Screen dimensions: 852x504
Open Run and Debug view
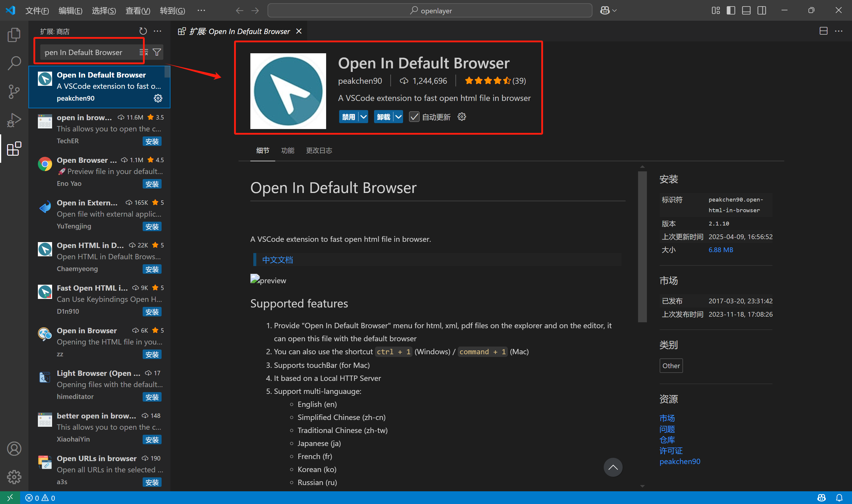(x=14, y=120)
